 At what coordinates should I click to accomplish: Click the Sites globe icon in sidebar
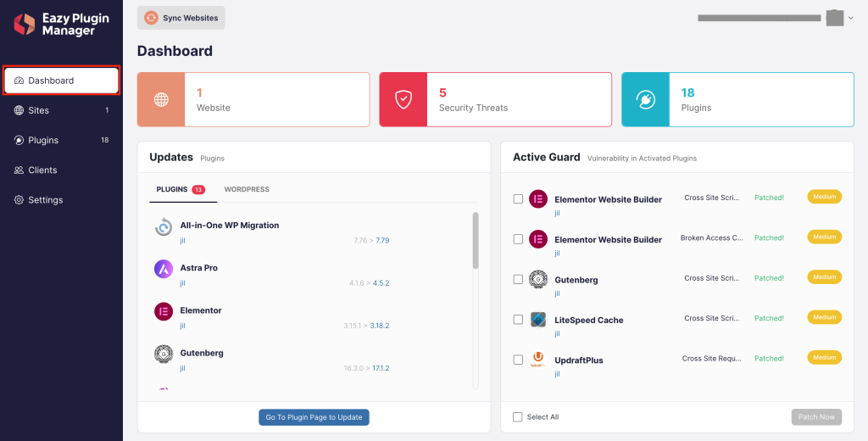(x=19, y=110)
